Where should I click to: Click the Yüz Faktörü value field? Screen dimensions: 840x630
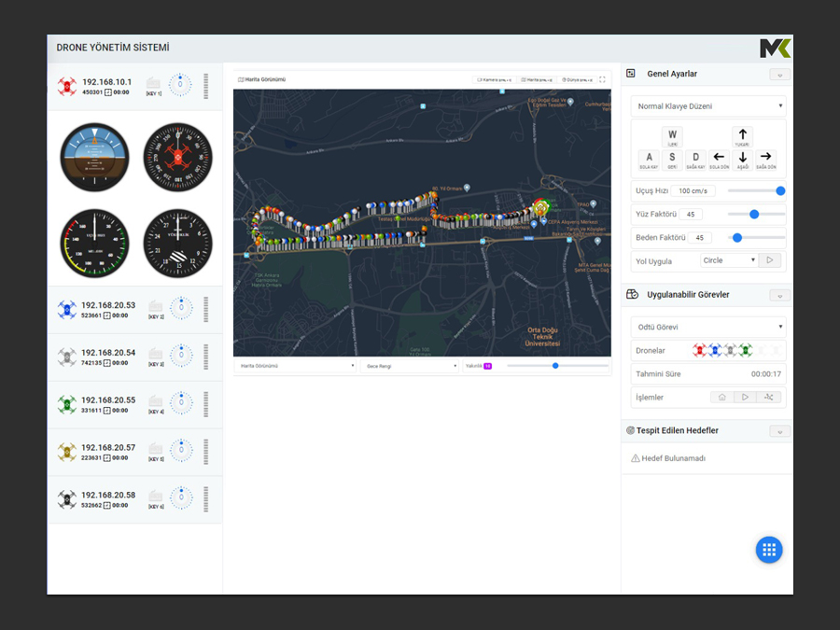(x=691, y=215)
